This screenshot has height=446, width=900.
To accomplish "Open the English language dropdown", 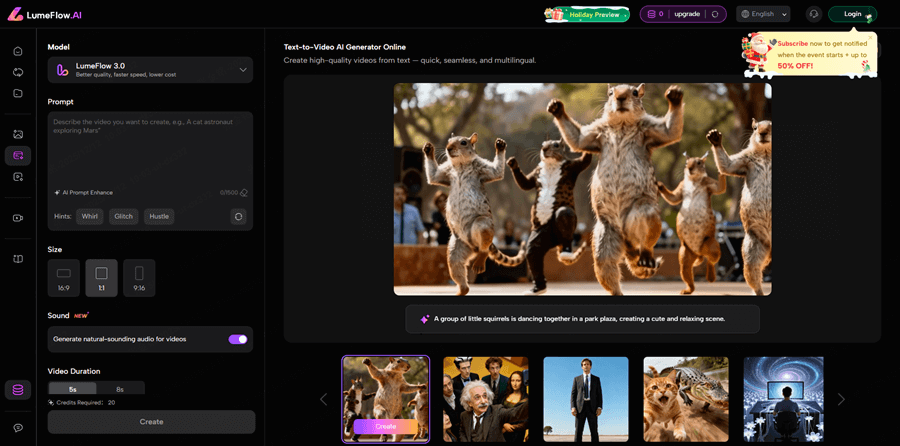I will (763, 14).
